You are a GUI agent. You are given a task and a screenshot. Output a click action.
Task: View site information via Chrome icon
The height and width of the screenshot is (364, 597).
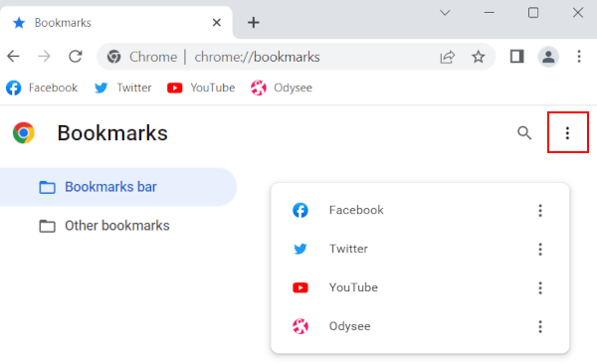pyautogui.click(x=113, y=57)
